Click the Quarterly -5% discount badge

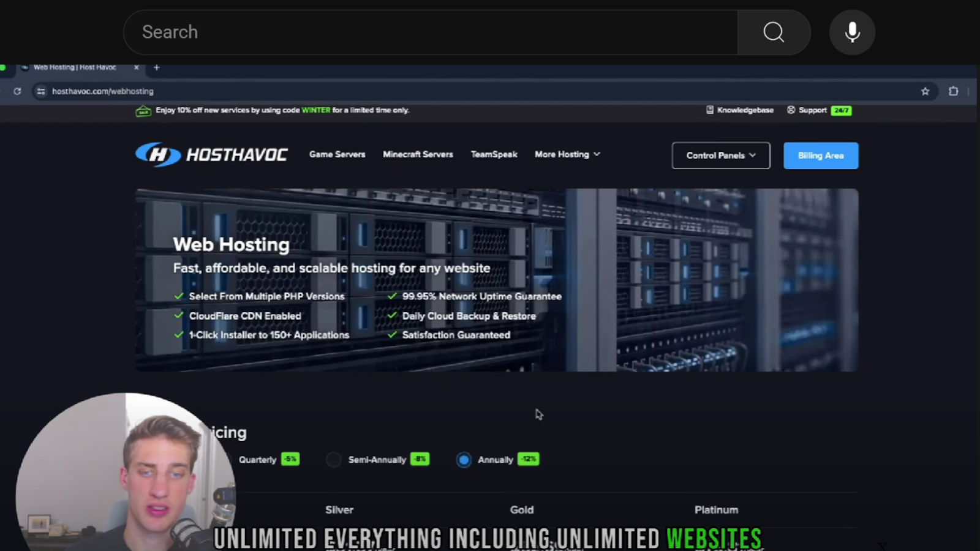pyautogui.click(x=290, y=459)
